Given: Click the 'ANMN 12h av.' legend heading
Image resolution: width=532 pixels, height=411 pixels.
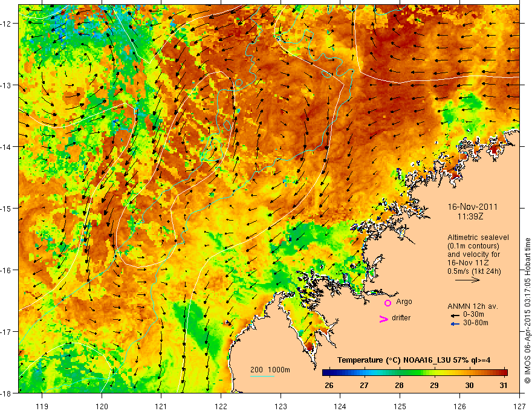Looking at the screenshot, I should (473, 306).
